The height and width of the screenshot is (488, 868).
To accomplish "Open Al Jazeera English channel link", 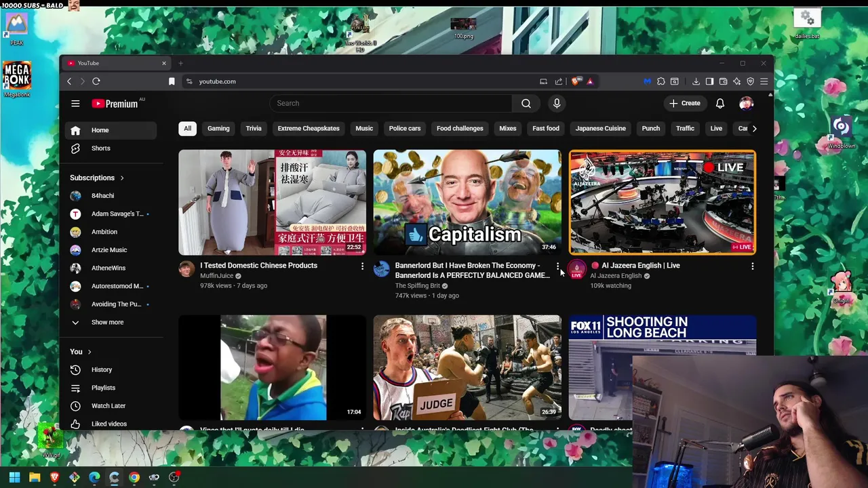I will pos(616,276).
